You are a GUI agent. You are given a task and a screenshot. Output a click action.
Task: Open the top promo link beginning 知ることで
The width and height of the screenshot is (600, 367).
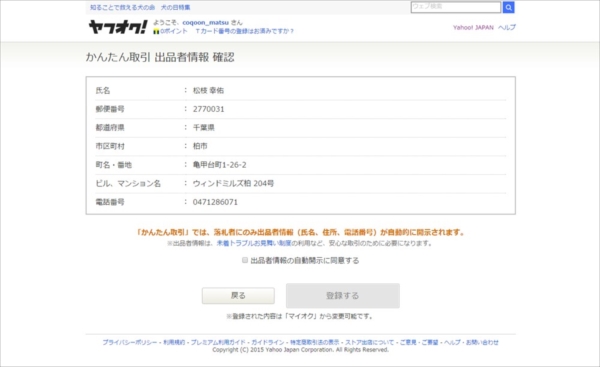tap(122, 7)
